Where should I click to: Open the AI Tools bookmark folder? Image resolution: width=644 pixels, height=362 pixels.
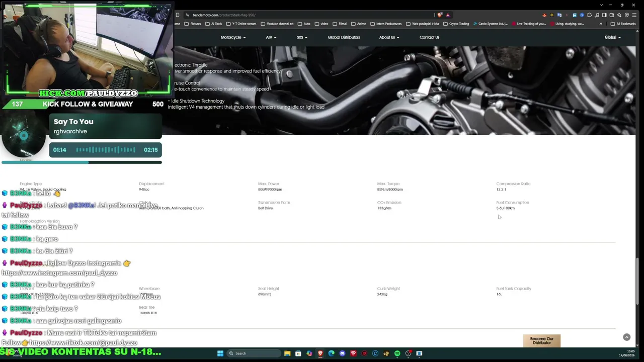213,24
